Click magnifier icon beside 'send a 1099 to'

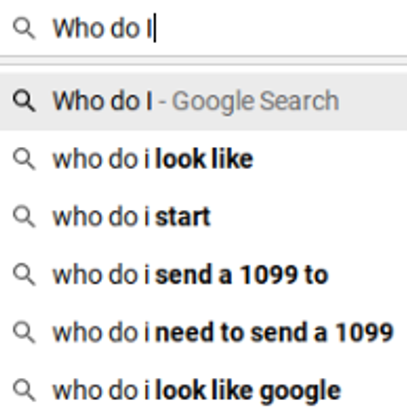(24, 275)
